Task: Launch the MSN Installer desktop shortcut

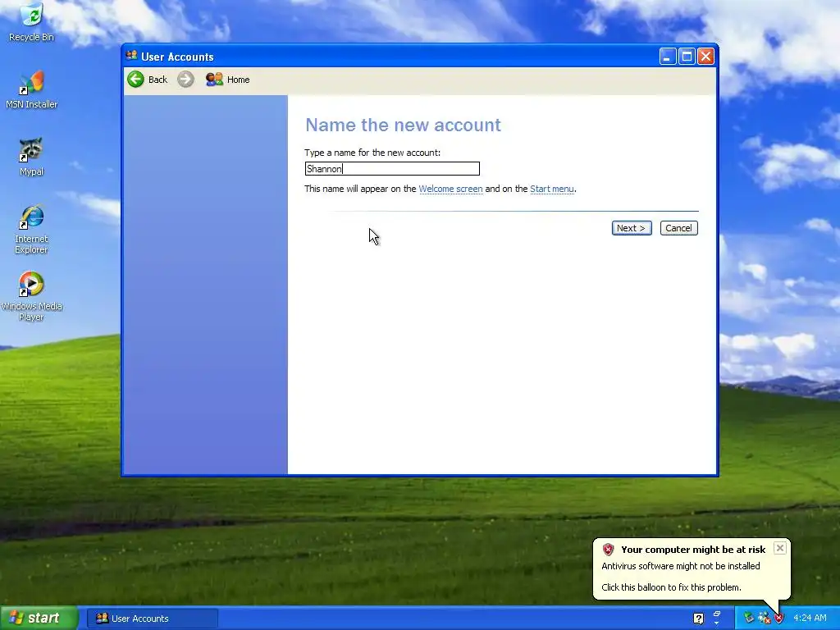Action: tap(32, 89)
